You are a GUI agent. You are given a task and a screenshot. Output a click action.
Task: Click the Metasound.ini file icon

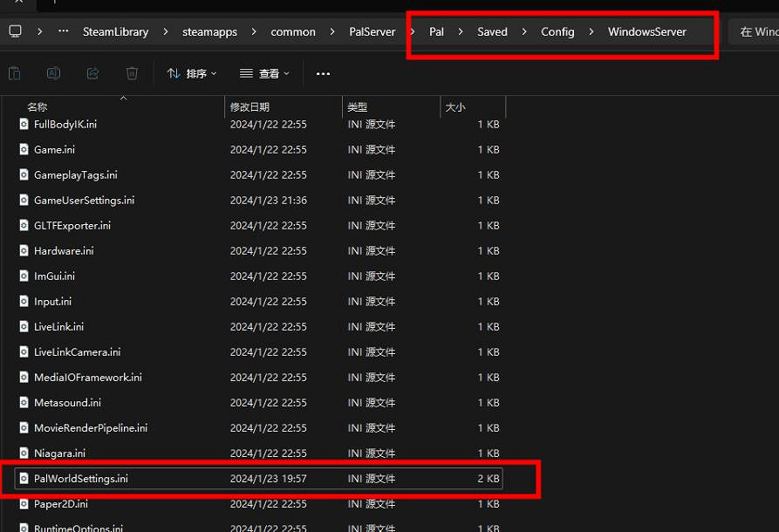[24, 402]
